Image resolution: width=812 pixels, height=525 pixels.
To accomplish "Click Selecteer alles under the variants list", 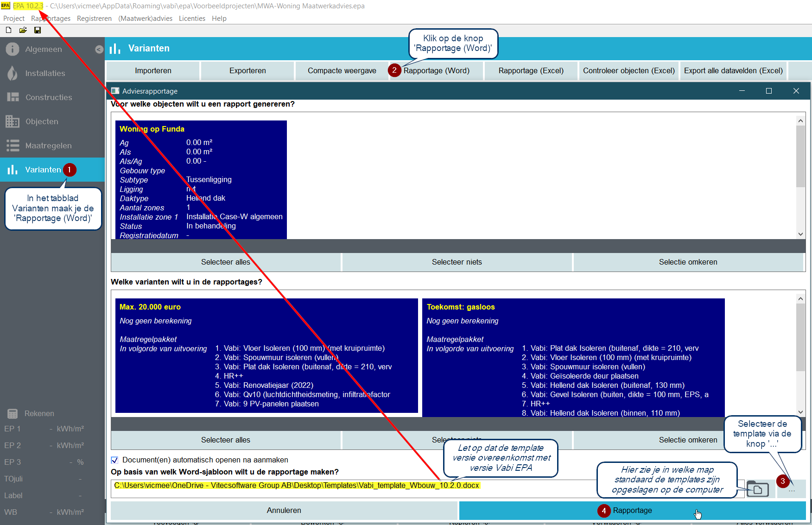I will point(226,440).
